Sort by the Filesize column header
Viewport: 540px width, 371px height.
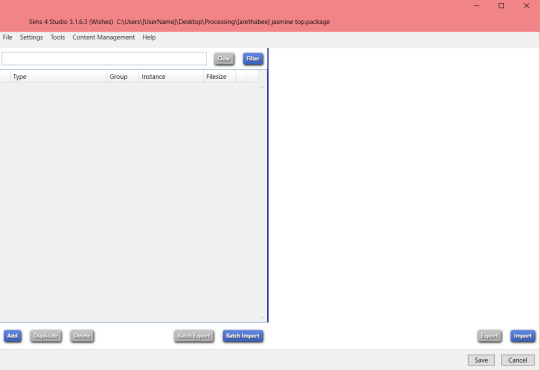click(x=219, y=76)
